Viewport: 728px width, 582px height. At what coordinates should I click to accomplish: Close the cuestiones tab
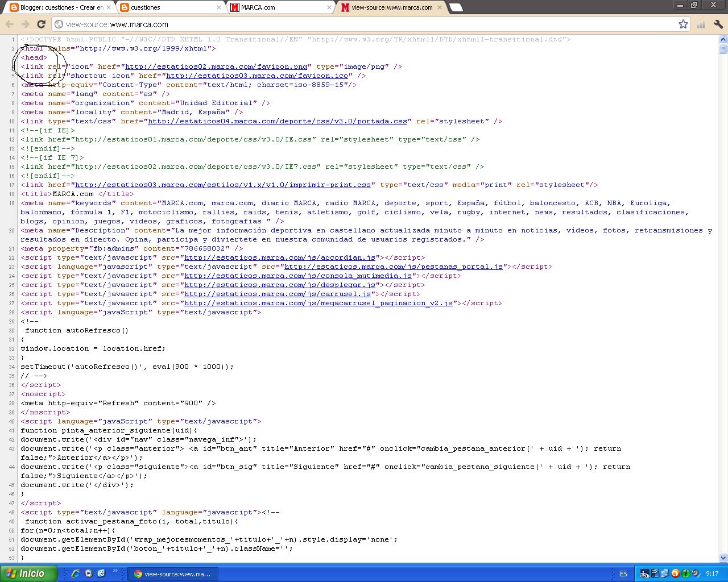pyautogui.click(x=219, y=7)
